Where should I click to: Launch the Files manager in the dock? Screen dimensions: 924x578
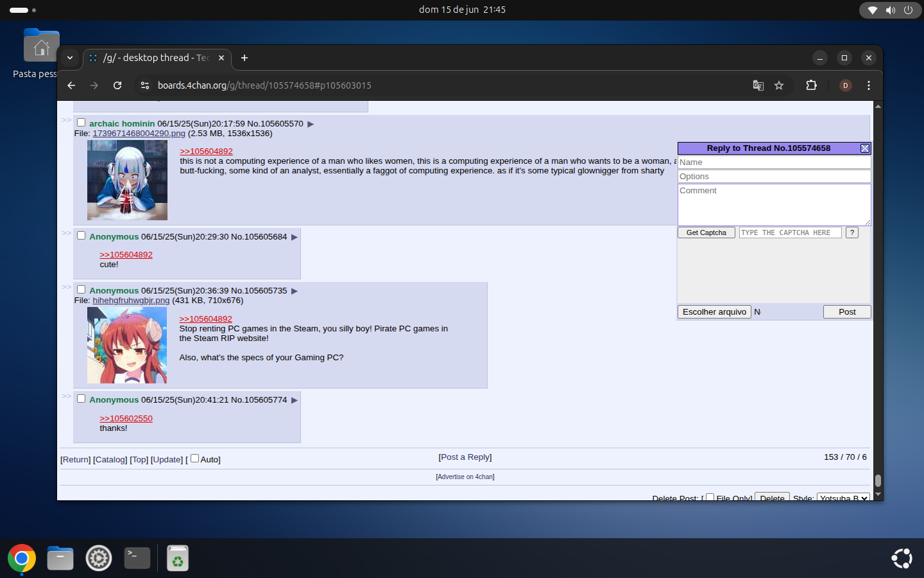60,558
